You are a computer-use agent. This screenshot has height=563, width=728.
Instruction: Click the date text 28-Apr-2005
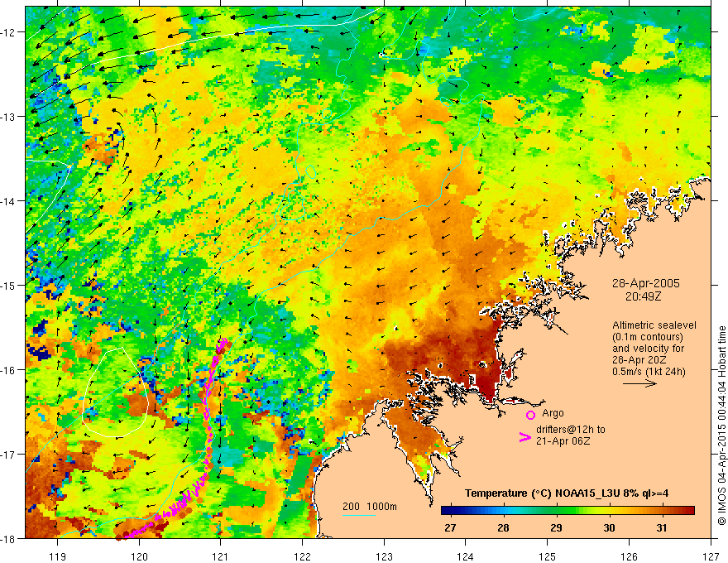(646, 283)
